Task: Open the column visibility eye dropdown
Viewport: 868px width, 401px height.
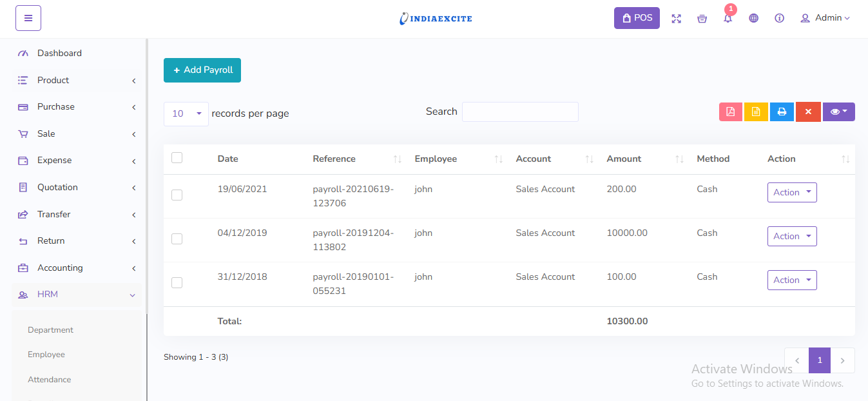Action: pos(838,112)
